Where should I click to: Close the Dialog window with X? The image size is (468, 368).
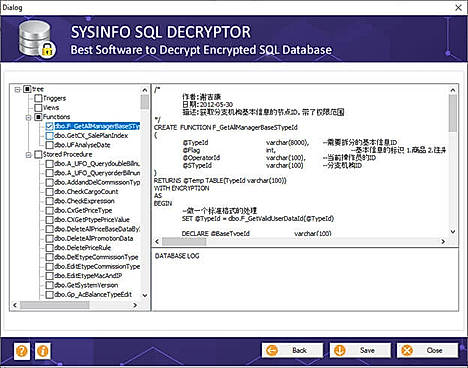(x=459, y=7)
